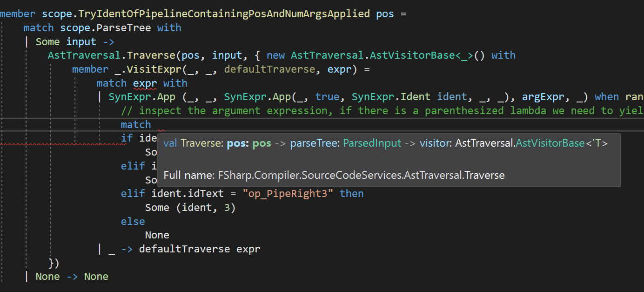Click the final None -> None case
This screenshot has width=644, height=292.
72,276
